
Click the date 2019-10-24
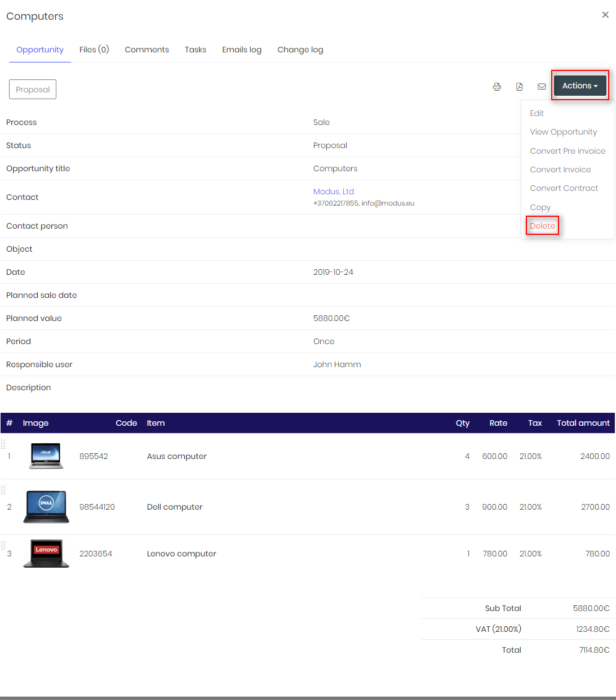(x=333, y=272)
